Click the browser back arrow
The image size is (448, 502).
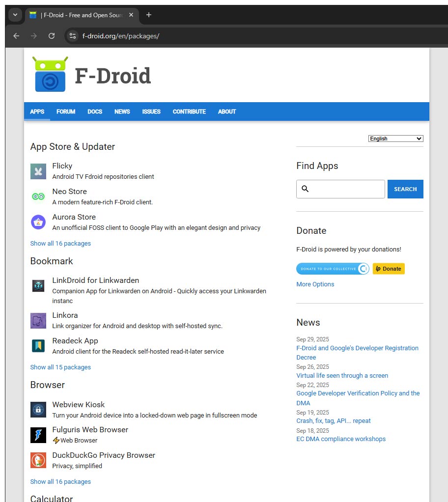(x=16, y=36)
